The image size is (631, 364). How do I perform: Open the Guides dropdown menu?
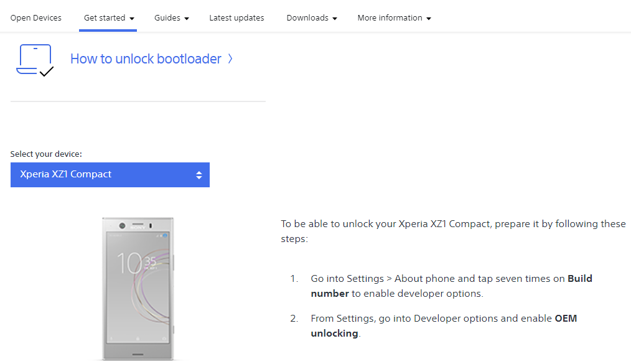171,17
